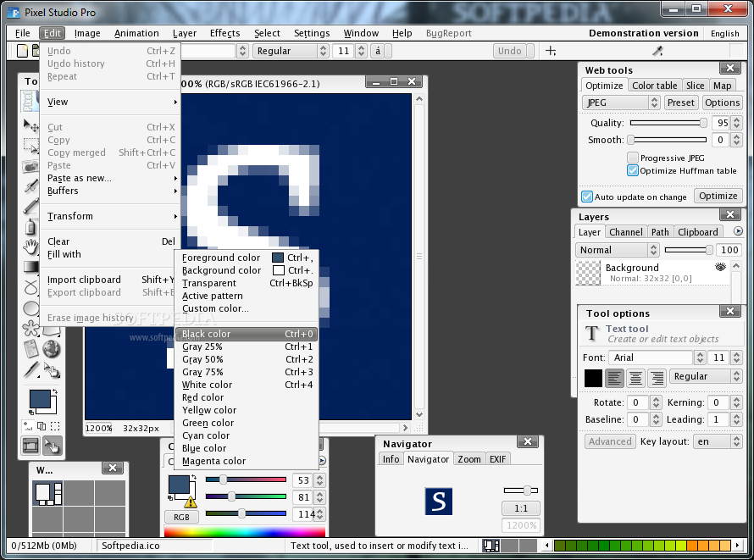The image size is (754, 560).
Task: Click the window layout icon in status bar
Action: [491, 546]
